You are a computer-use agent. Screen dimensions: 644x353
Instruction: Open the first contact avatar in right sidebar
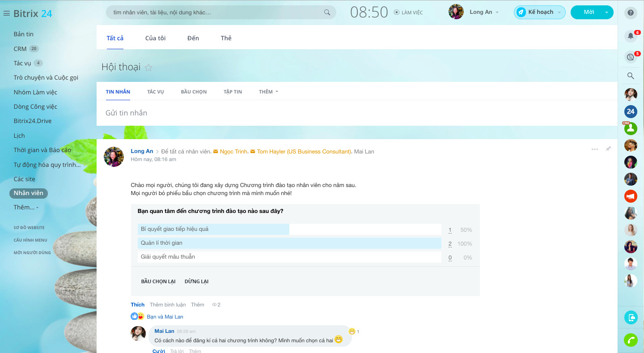(631, 94)
